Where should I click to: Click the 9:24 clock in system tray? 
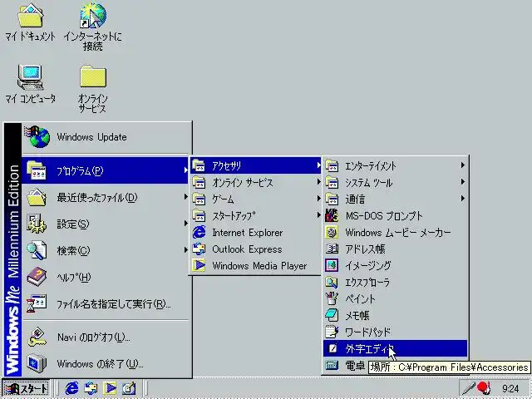pyautogui.click(x=510, y=388)
